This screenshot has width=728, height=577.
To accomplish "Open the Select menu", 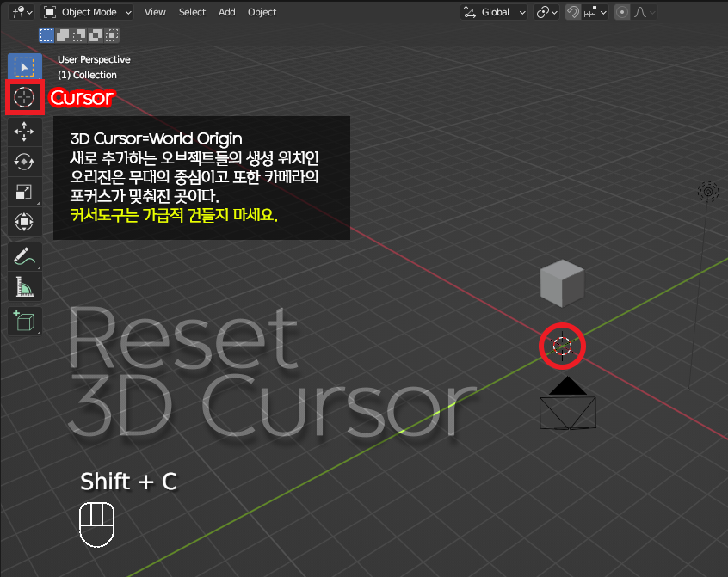I will [192, 13].
